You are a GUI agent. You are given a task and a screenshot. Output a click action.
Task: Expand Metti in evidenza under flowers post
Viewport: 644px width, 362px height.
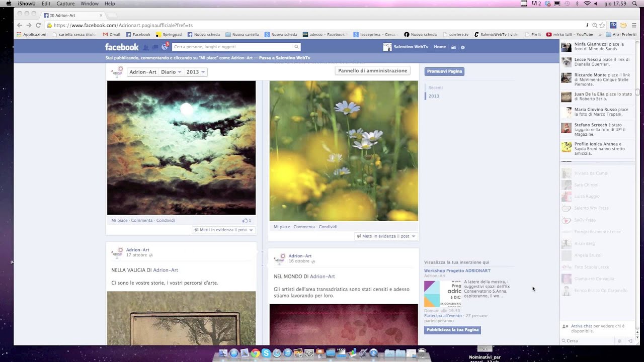tap(386, 236)
